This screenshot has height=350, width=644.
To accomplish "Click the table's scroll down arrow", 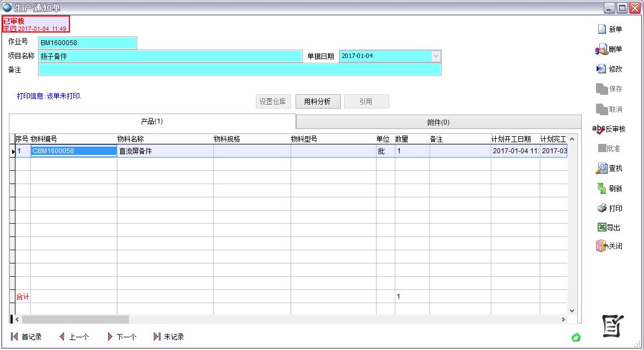I will pos(571,311).
